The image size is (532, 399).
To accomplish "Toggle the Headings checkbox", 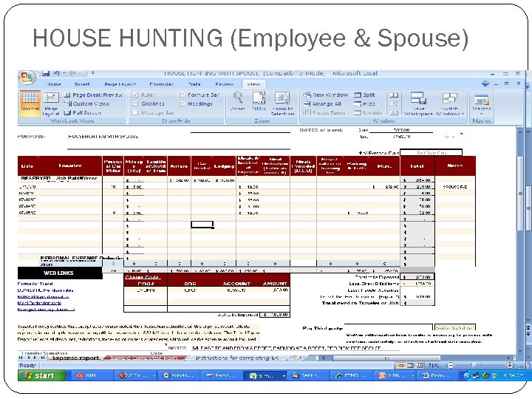I will [182, 104].
